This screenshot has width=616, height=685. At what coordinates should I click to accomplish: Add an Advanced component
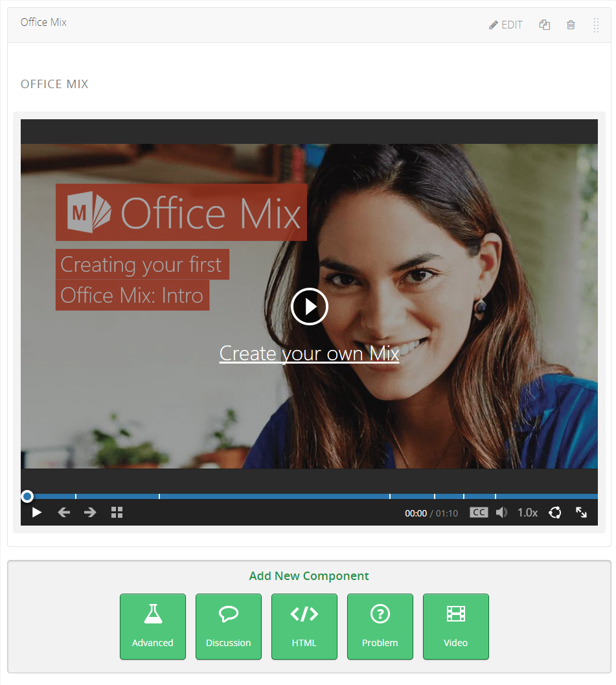[x=153, y=627]
